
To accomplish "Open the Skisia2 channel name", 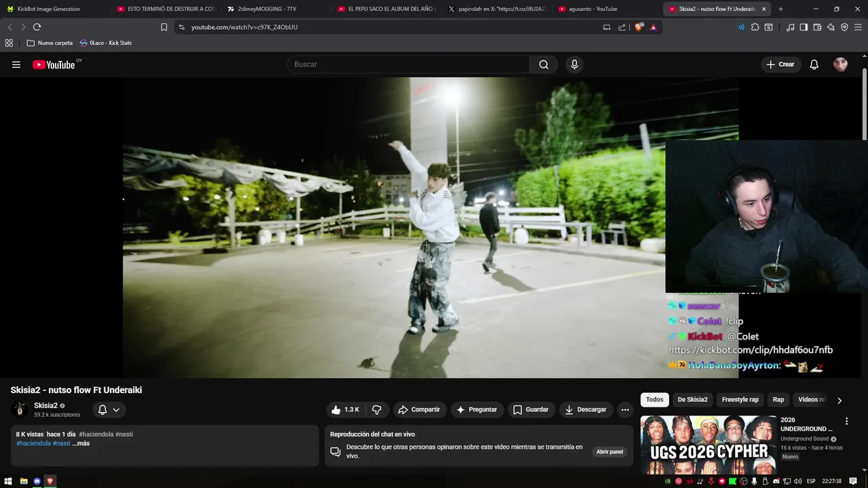I will click(45, 405).
